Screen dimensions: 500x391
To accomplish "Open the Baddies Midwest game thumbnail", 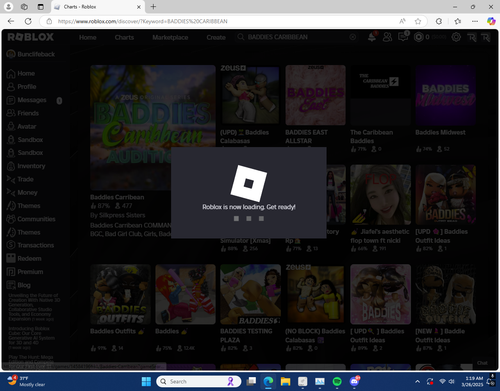I will (x=446, y=95).
